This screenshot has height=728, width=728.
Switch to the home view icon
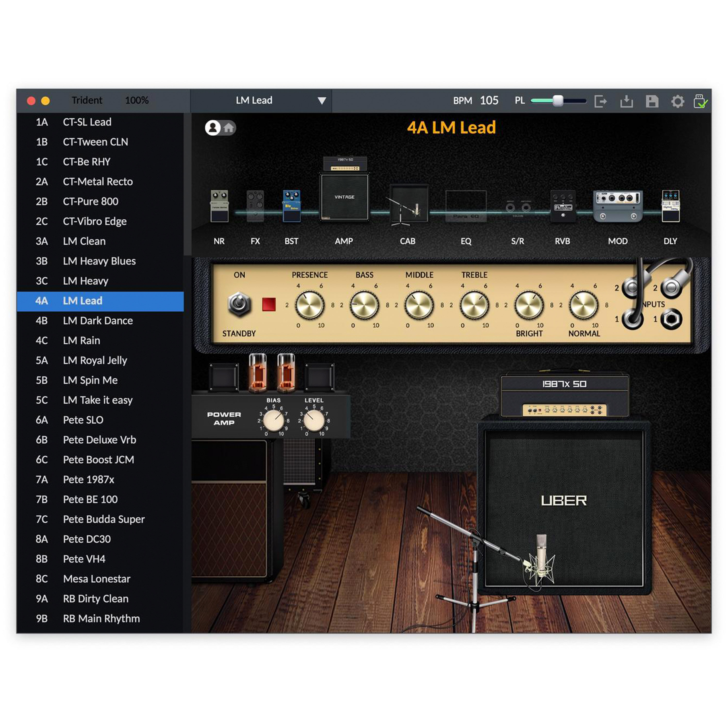229,128
